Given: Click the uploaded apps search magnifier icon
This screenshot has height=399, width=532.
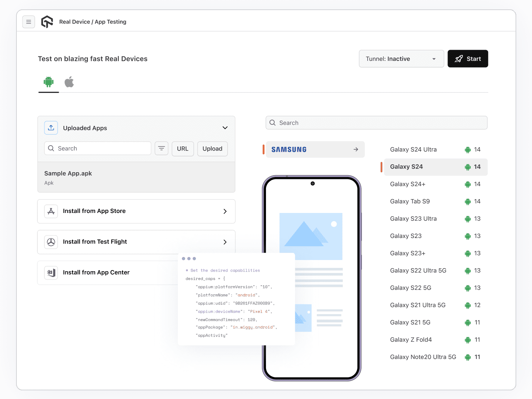Looking at the screenshot, I should (x=51, y=148).
